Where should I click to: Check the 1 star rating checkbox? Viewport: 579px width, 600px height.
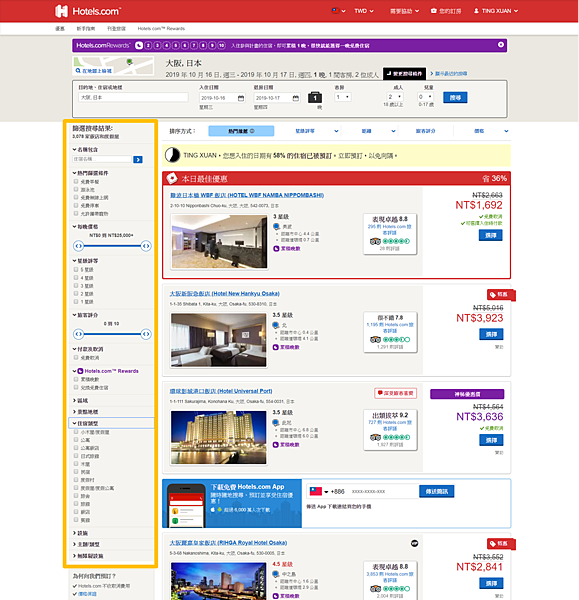[x=76, y=302]
